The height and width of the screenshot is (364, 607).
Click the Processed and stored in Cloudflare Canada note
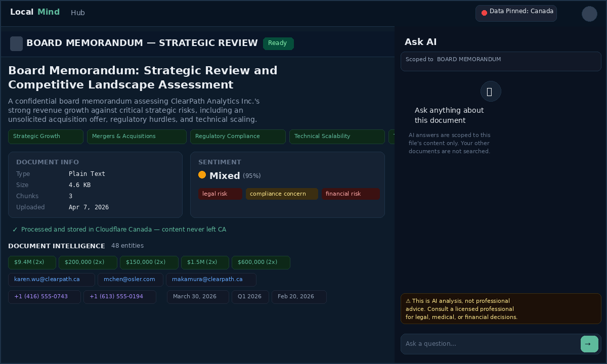coord(123,230)
